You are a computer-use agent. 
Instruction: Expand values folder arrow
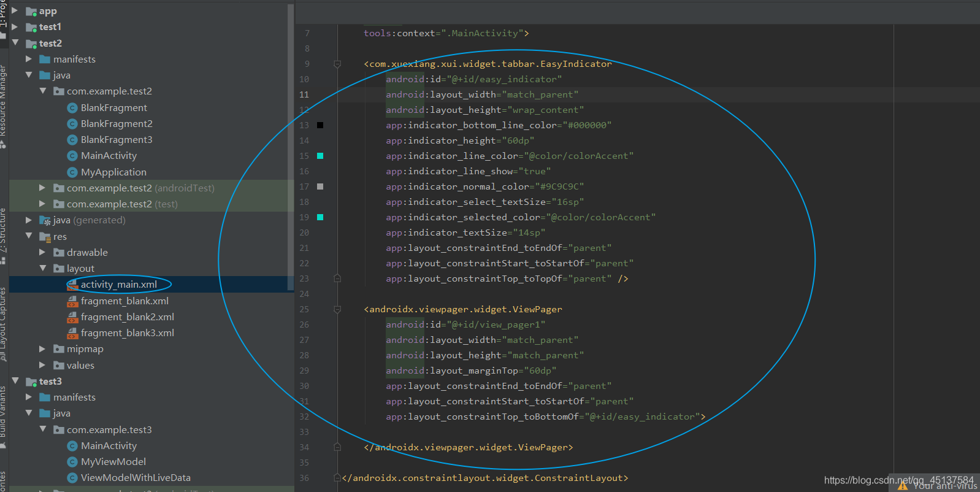click(42, 365)
